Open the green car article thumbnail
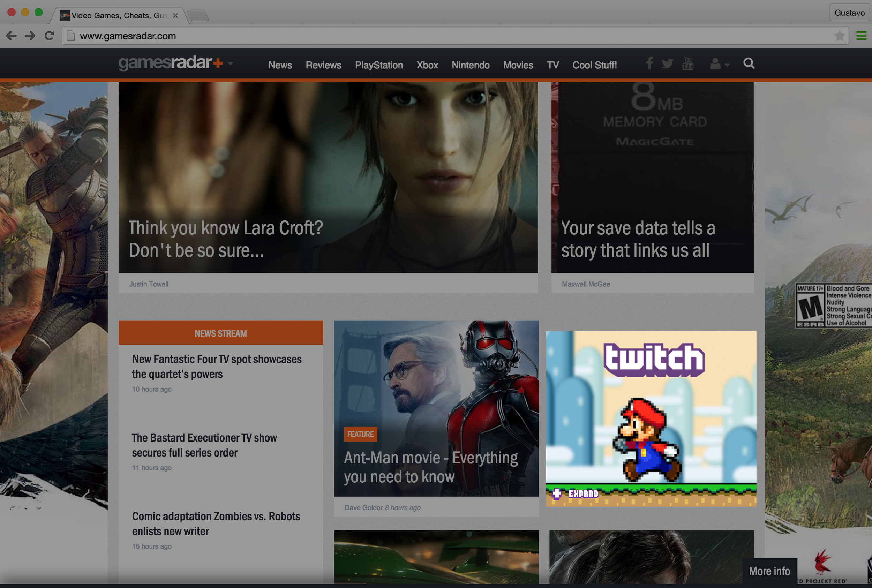The image size is (872, 588). coord(436,557)
